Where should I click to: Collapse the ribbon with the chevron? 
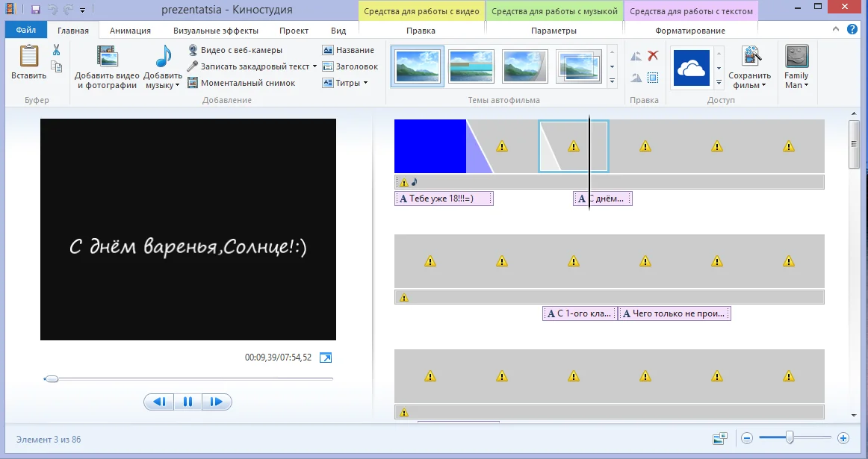(836, 29)
